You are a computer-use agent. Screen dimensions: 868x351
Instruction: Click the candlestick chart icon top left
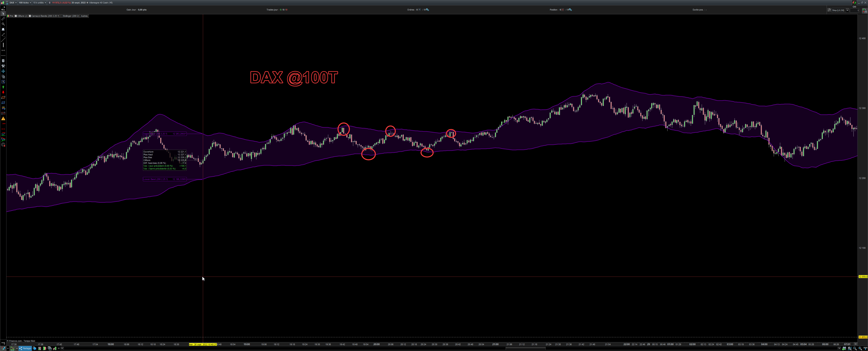[x=2, y=3]
